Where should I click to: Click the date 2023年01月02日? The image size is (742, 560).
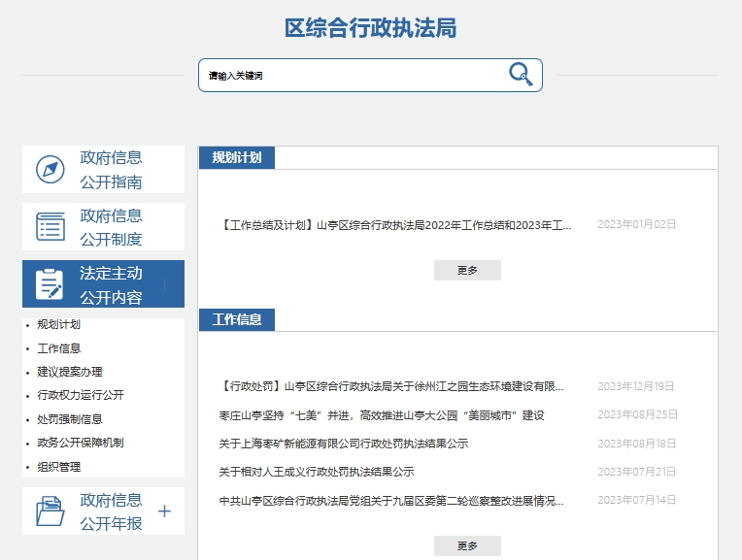[x=636, y=224]
